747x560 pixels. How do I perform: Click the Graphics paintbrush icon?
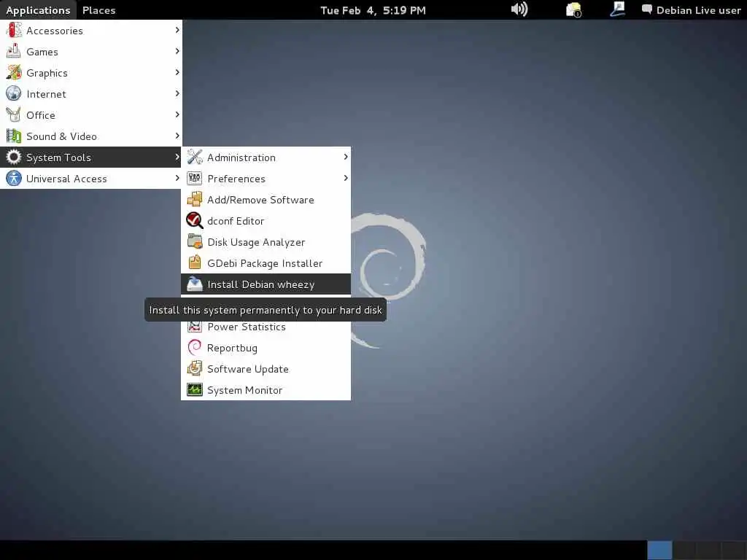[14, 72]
